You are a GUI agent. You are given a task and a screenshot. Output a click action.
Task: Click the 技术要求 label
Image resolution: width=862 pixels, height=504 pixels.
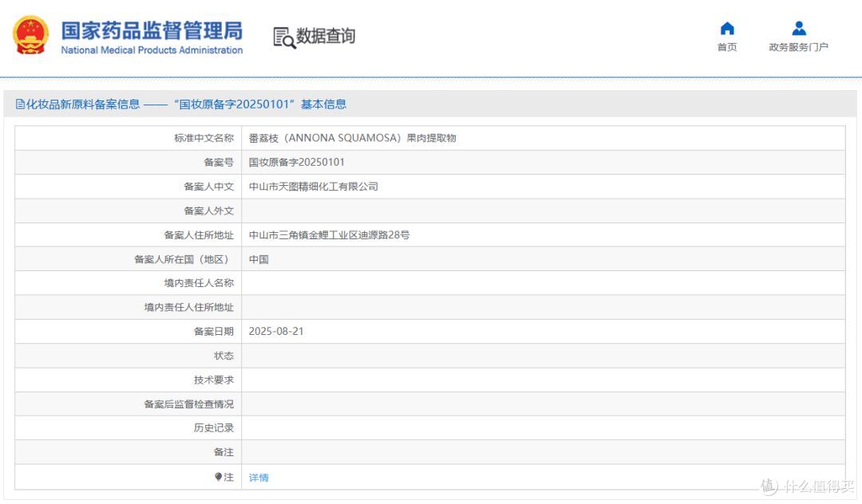(x=214, y=380)
